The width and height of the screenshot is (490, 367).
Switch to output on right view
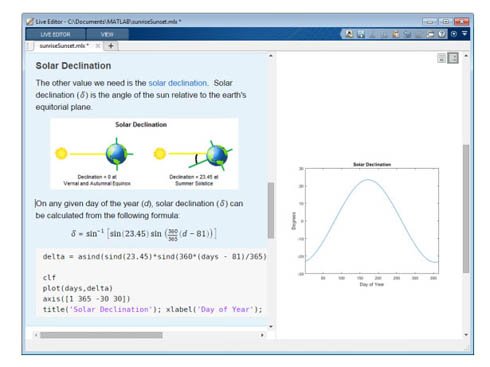tap(453, 58)
